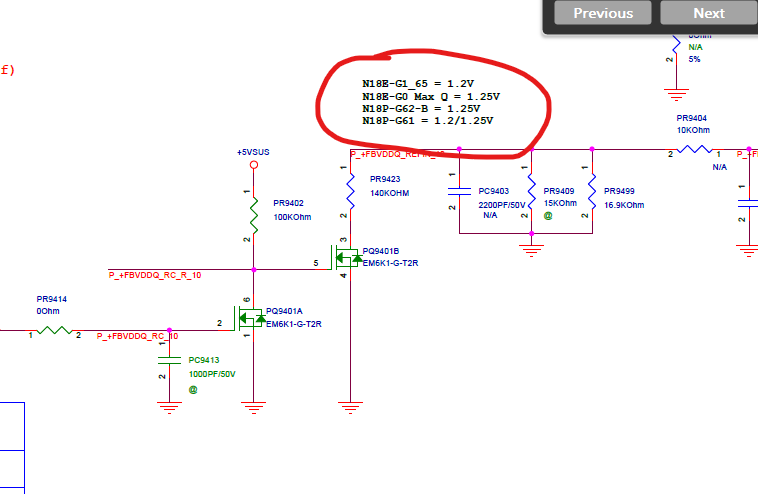Select the P_+FBVDDQ_RC_10 net label

137,336
